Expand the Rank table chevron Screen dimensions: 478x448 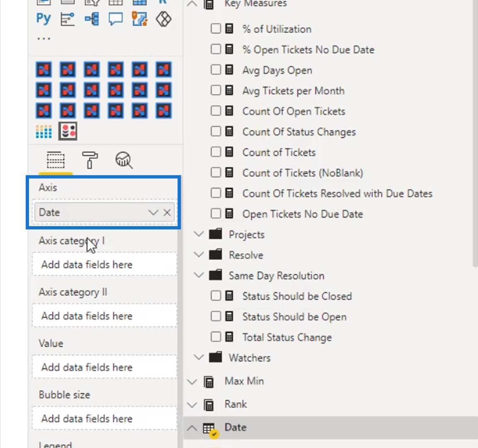[192, 405]
